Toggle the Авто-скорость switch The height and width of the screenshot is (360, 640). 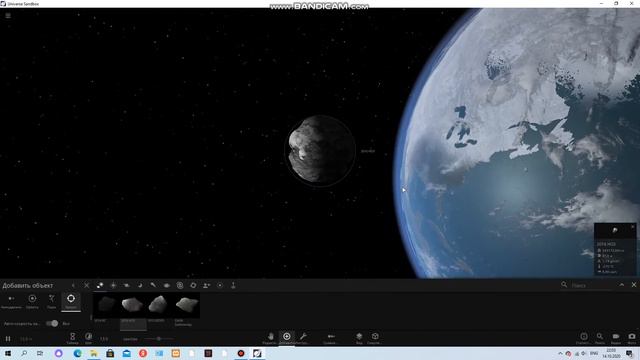[x=52, y=323]
